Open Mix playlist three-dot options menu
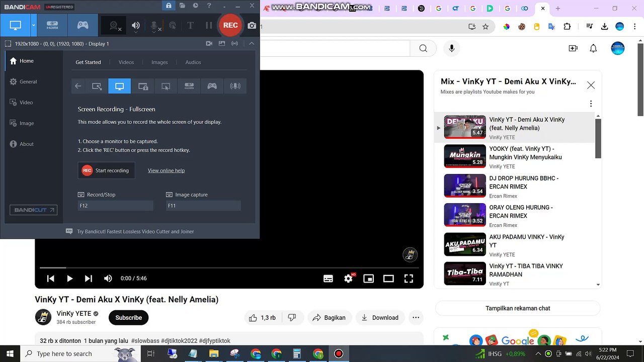The width and height of the screenshot is (644, 362). click(591, 104)
